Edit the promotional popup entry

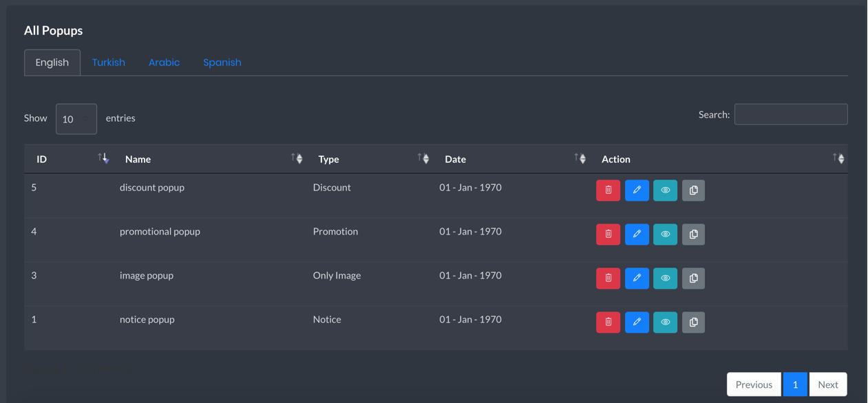pos(637,235)
